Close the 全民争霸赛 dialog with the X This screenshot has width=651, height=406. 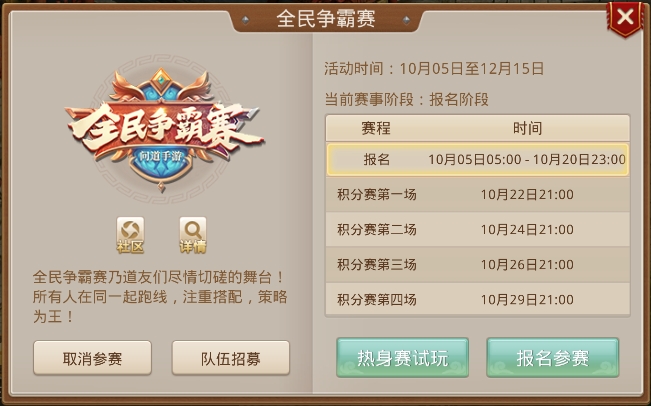[625, 18]
